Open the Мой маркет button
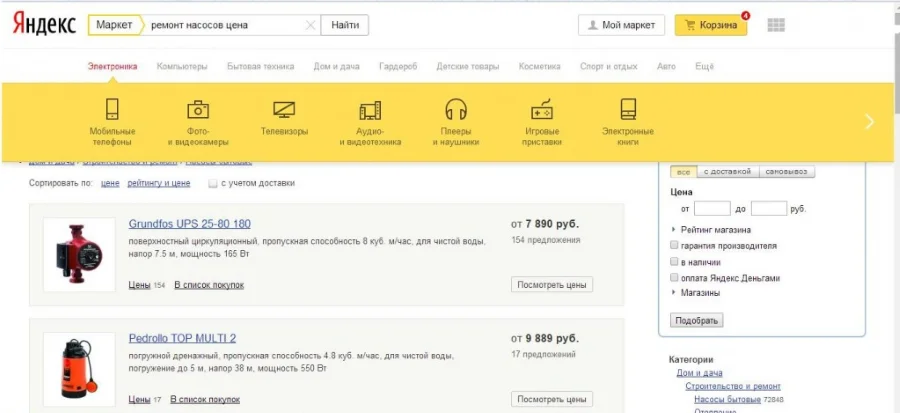The height and width of the screenshot is (413, 900). coord(621,25)
